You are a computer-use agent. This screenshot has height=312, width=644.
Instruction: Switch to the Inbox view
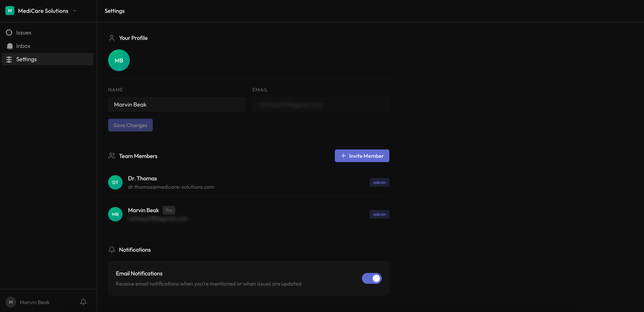click(x=23, y=46)
